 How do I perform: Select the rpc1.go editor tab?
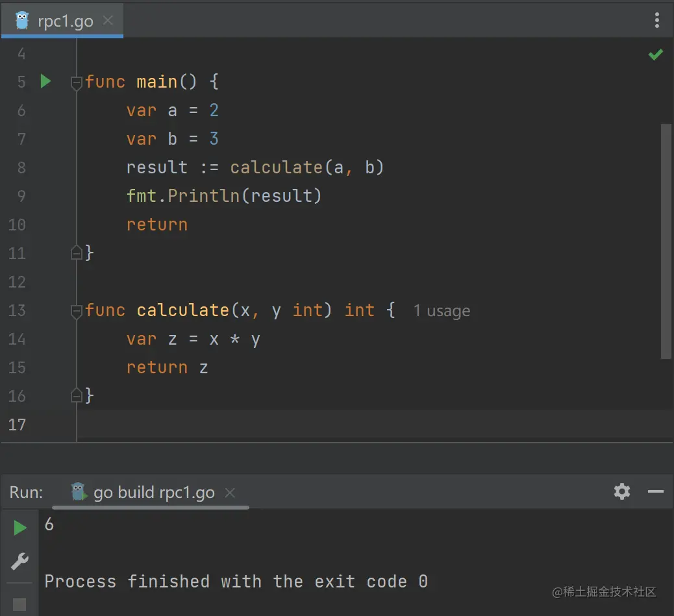(62, 21)
